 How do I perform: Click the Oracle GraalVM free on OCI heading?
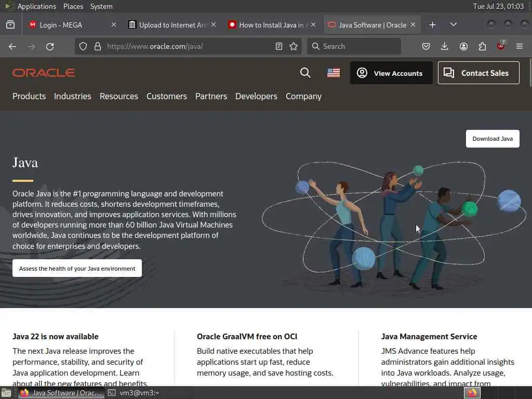(247, 337)
